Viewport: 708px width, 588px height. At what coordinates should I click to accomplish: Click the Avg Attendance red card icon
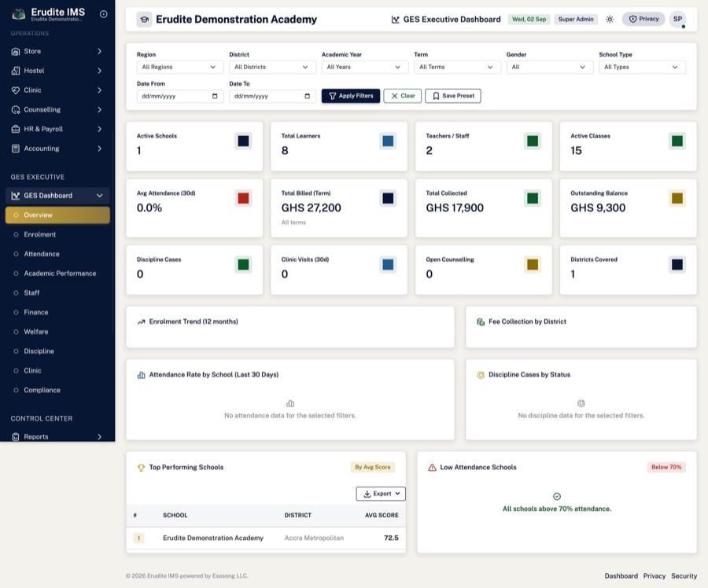click(x=243, y=199)
